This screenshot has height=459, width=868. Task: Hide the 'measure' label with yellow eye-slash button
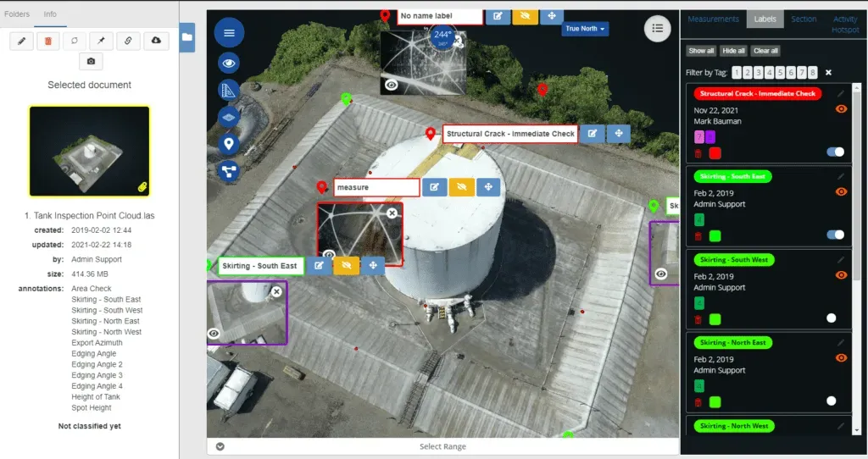click(x=462, y=187)
